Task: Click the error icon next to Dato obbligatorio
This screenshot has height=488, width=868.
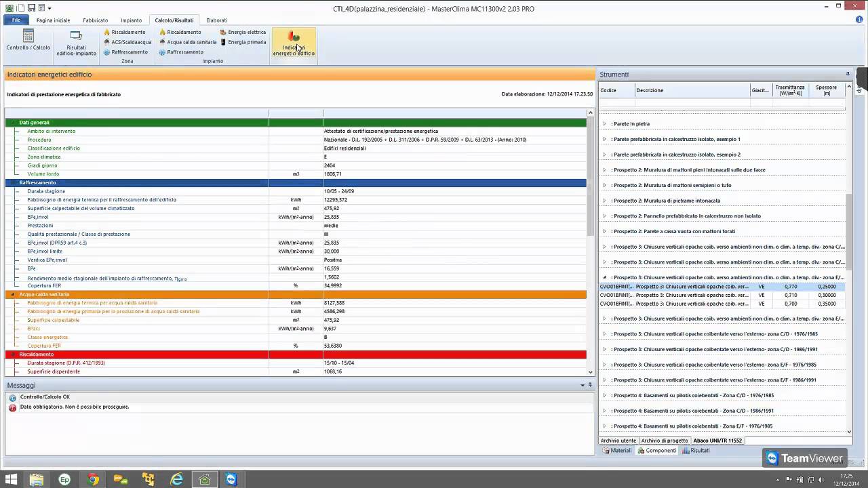Action: 12,407
